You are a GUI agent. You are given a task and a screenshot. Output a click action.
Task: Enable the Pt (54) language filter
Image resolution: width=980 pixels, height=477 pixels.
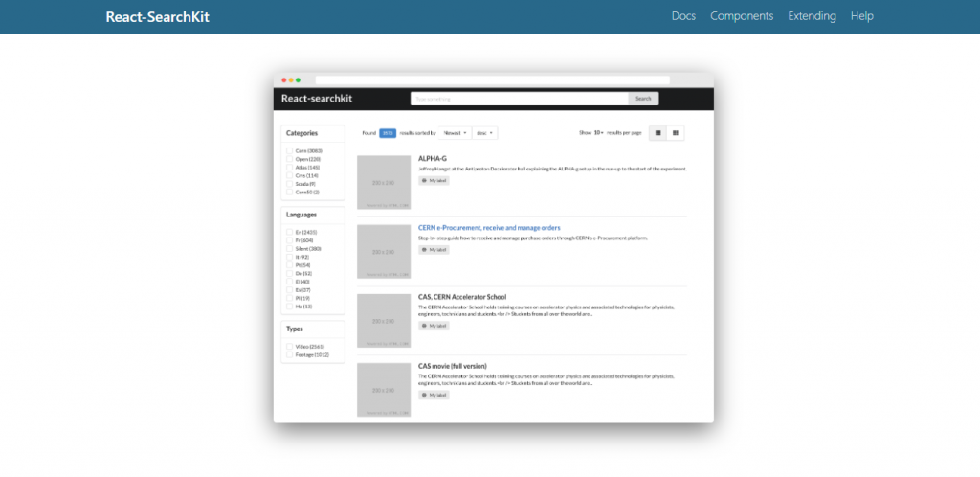pos(289,265)
